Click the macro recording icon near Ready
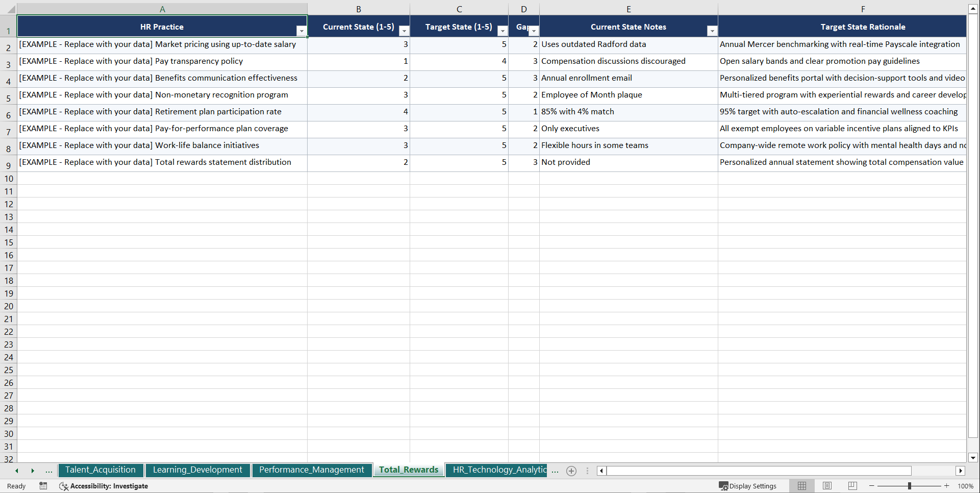 (43, 486)
